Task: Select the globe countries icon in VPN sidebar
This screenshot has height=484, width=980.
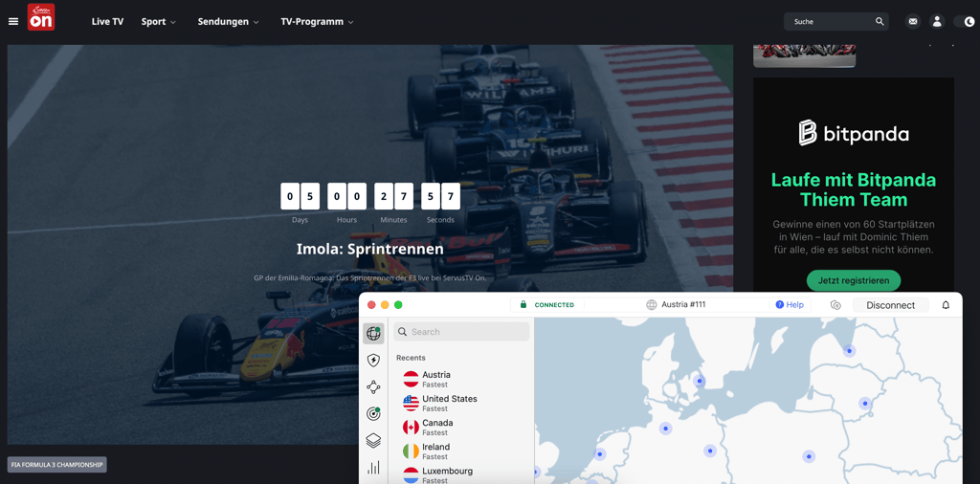Action: [373, 334]
